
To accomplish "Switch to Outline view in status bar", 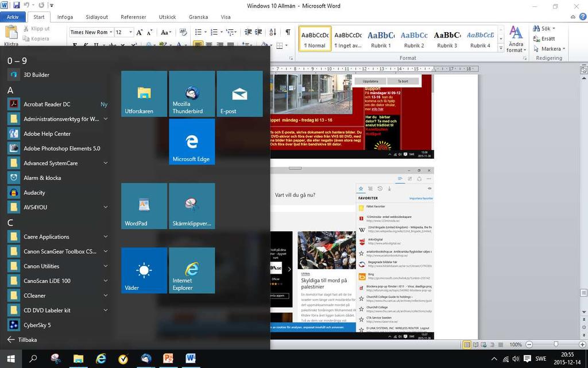I will point(492,344).
